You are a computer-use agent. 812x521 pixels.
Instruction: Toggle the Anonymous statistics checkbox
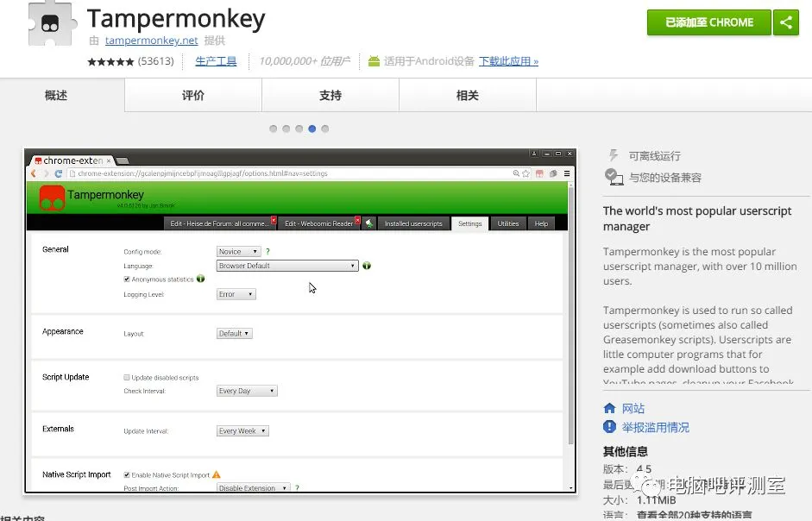pyautogui.click(x=126, y=279)
